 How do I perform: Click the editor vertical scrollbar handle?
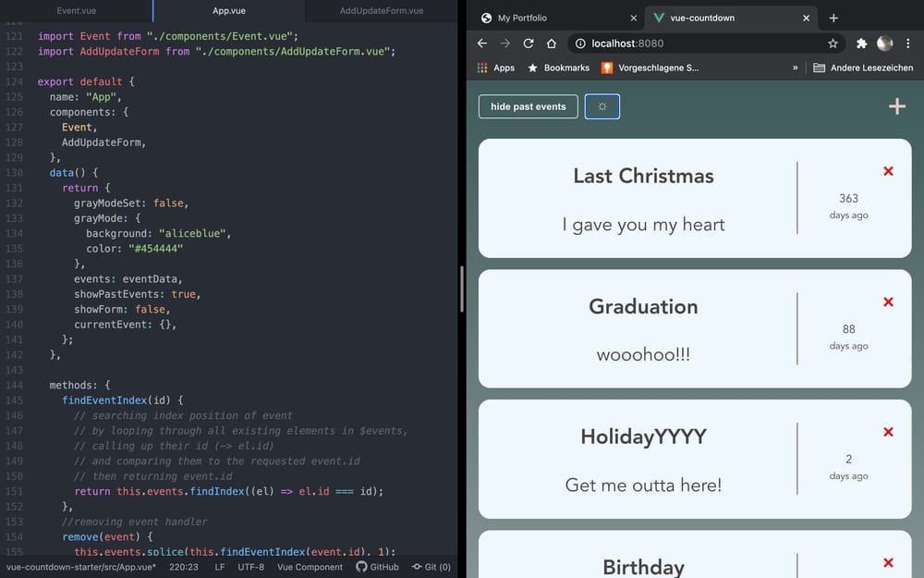[x=462, y=289]
